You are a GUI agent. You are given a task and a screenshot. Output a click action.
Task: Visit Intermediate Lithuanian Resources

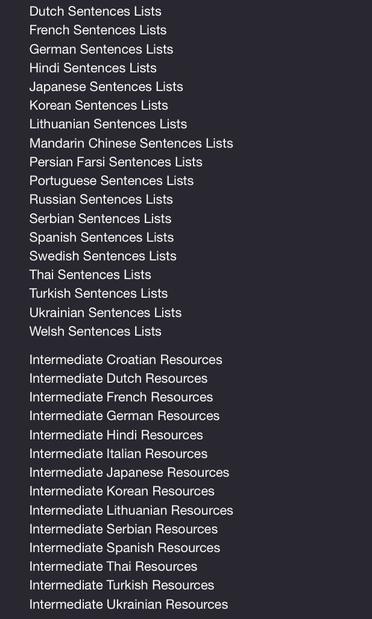pyautogui.click(x=131, y=510)
